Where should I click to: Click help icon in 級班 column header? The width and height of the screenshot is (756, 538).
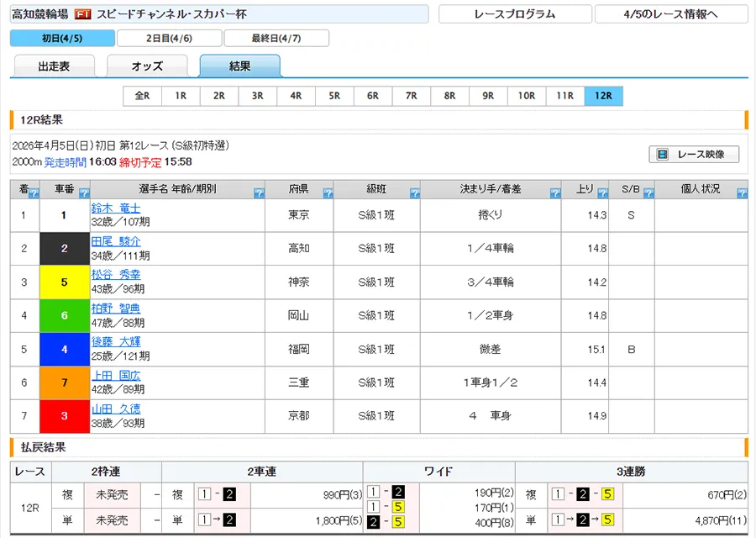414,193
